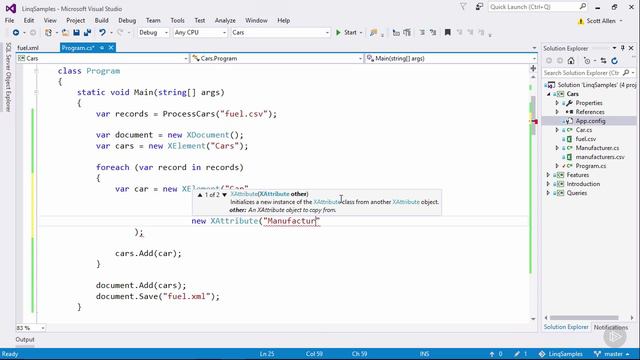Click the Redo arrow icon
Image resolution: width=640 pixels, height=360 pixels.
pyautogui.click(x=120, y=33)
